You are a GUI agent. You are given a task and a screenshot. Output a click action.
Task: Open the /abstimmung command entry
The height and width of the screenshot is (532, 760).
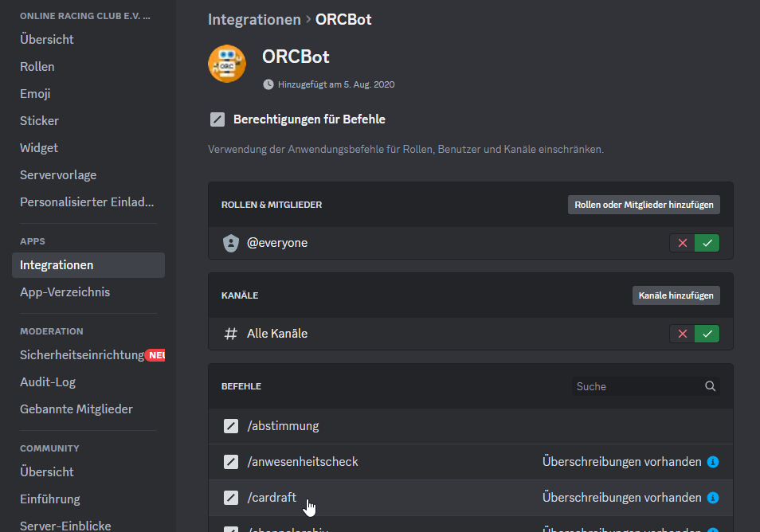283,426
